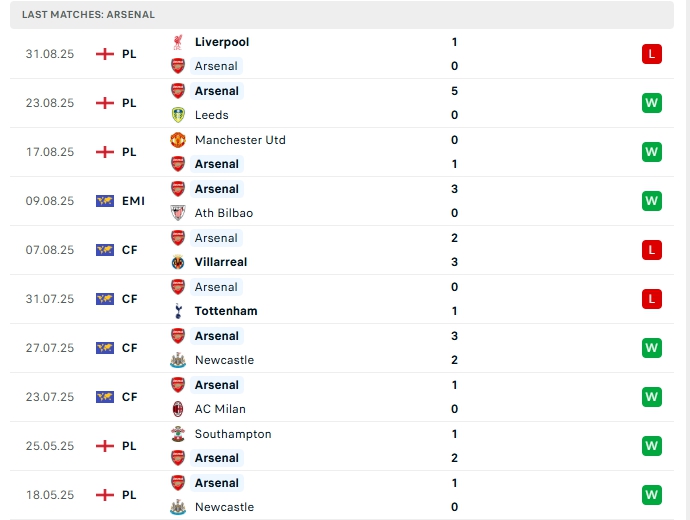This screenshot has width=690, height=520.
Task: Click the Liverpool club crest icon
Action: [x=178, y=42]
